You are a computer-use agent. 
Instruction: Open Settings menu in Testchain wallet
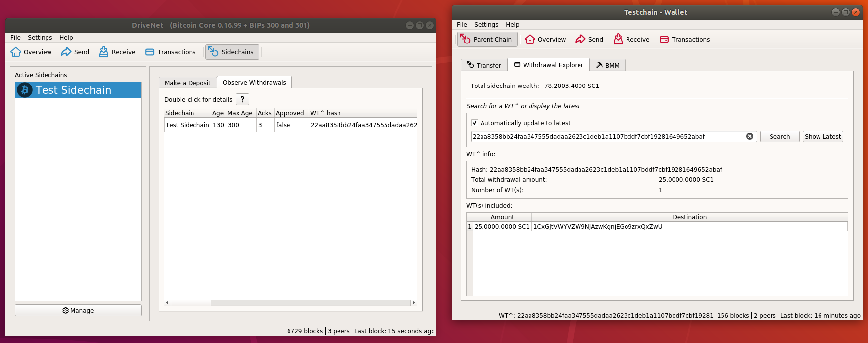(486, 25)
